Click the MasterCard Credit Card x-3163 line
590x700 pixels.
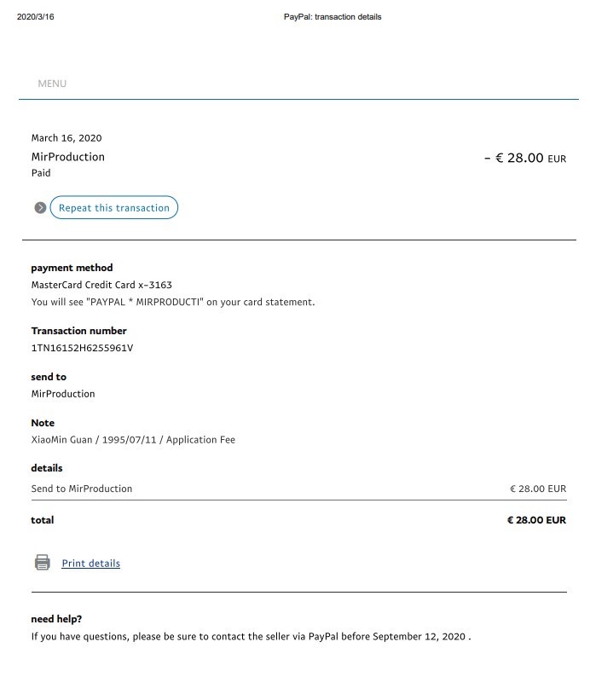(95, 285)
